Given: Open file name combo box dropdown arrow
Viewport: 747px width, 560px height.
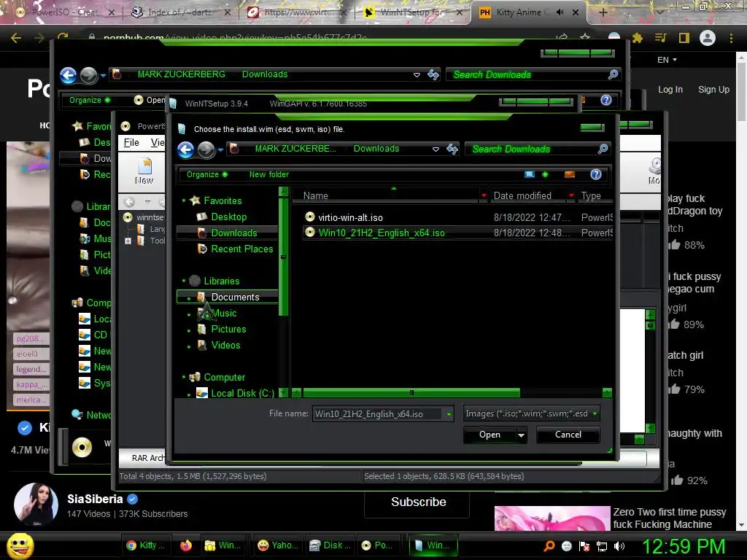Looking at the screenshot, I should tap(449, 414).
